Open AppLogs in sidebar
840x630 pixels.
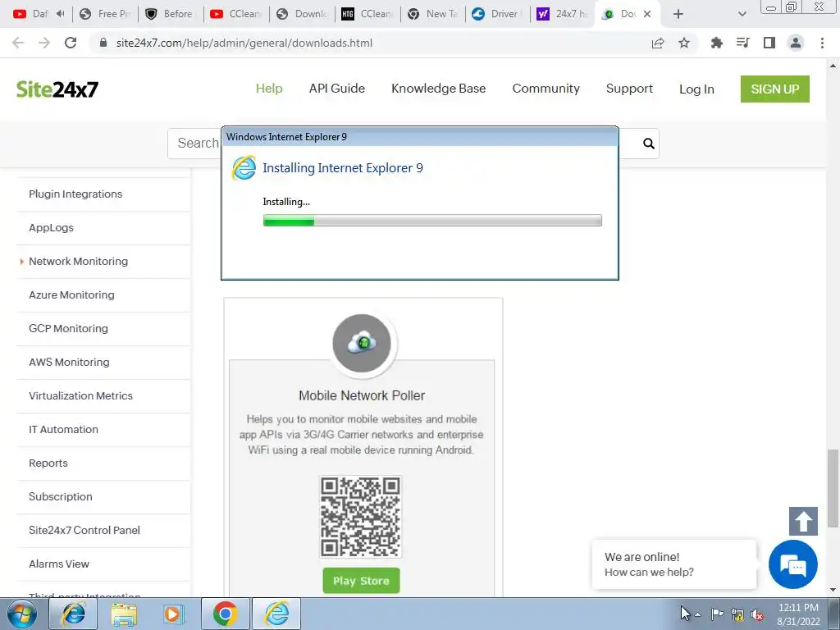(51, 228)
